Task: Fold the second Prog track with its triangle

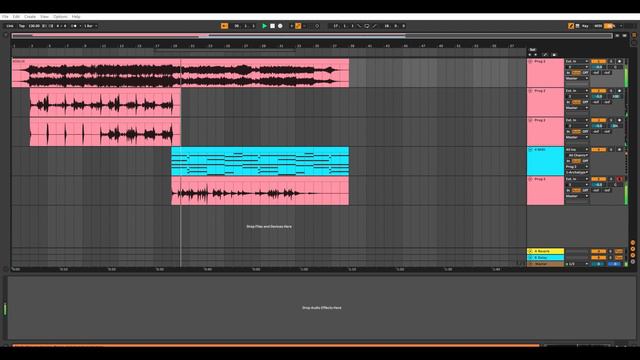Action: (x=531, y=91)
